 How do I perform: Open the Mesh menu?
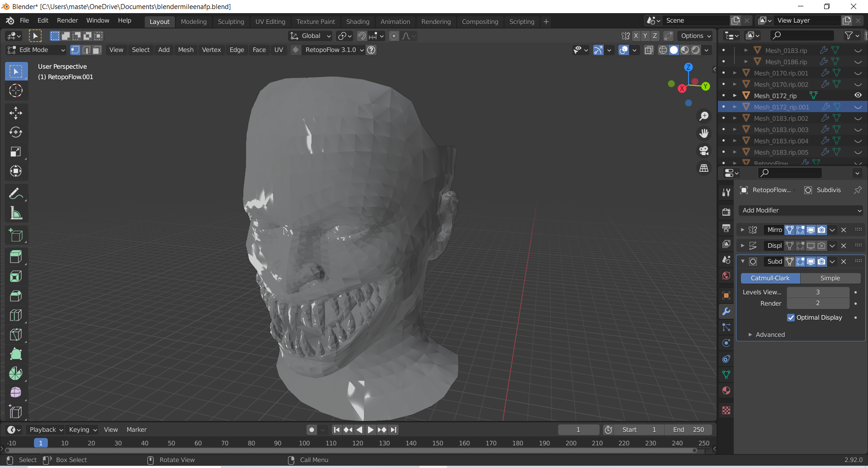click(x=186, y=50)
